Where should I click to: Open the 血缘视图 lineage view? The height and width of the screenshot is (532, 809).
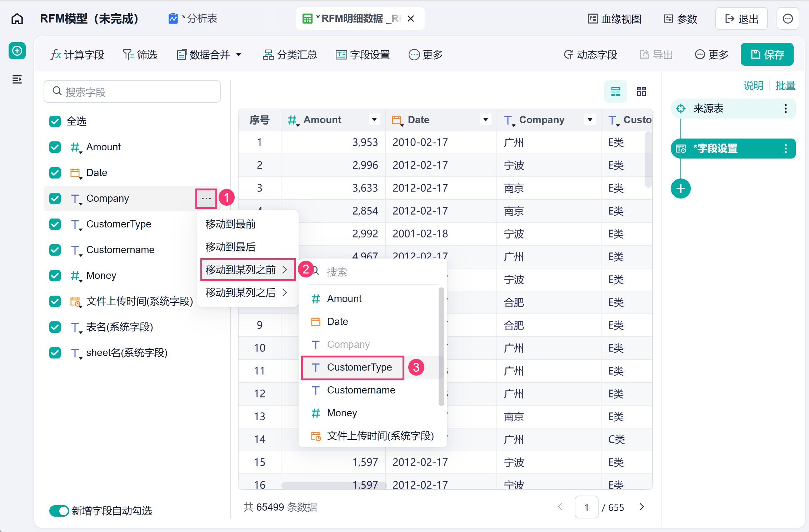pos(615,19)
